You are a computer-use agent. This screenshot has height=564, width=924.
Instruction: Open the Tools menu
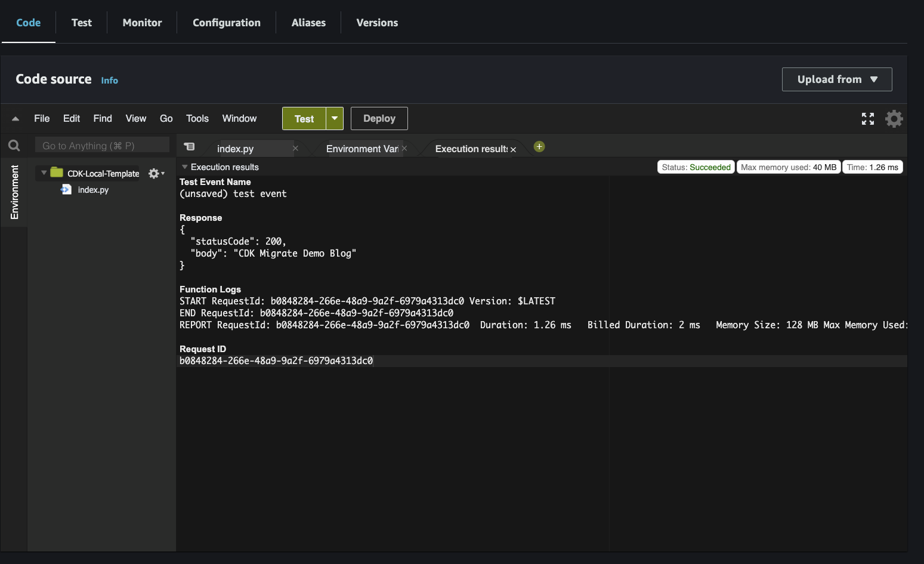[x=197, y=118]
